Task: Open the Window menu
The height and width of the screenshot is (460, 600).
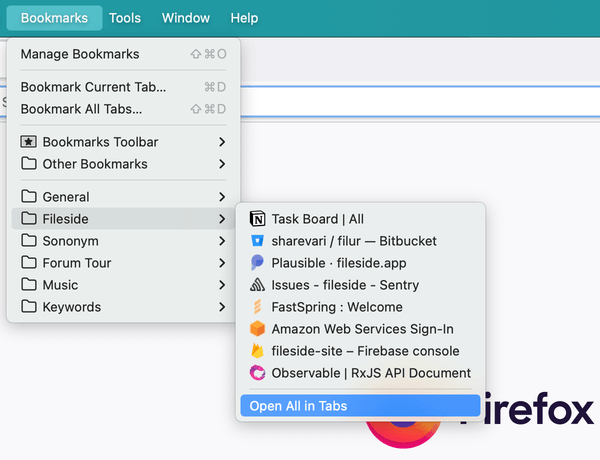Action: point(186,18)
